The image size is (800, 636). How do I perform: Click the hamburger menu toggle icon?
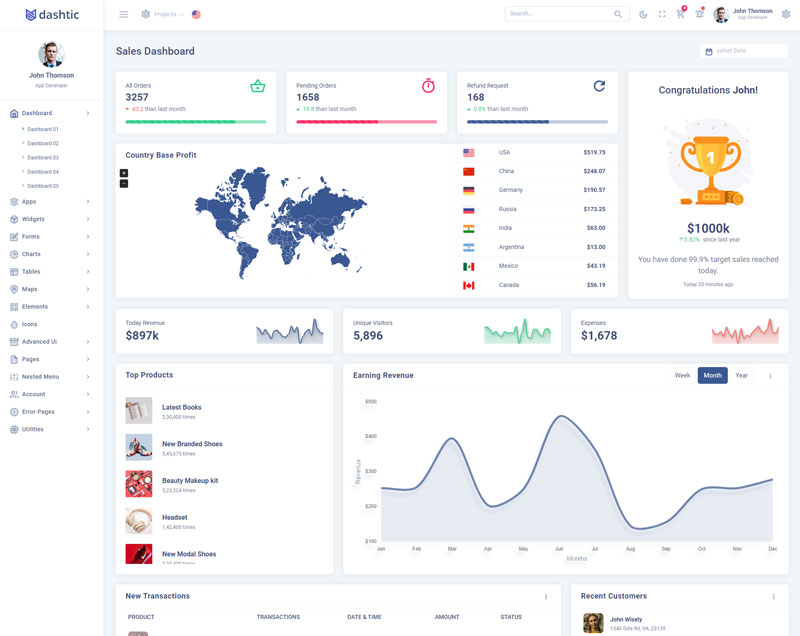pos(123,14)
